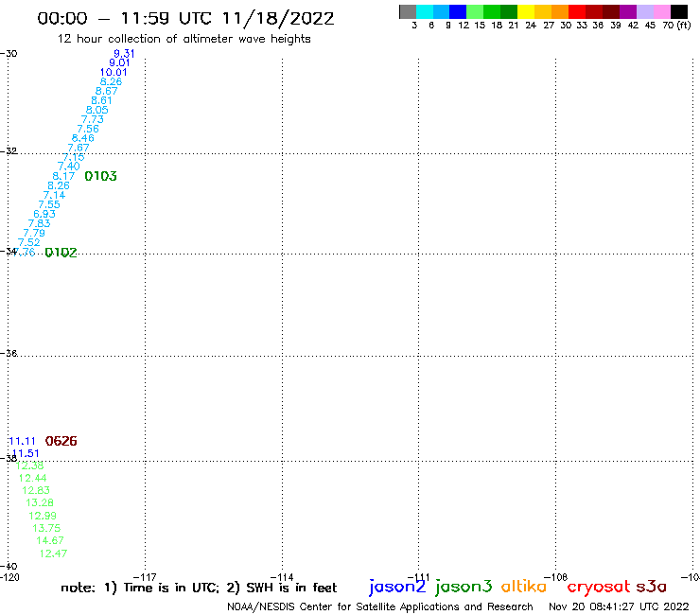Image resolution: width=700 pixels, height=615 pixels.
Task: Click the cyan swatch in the legend
Action: coord(424,11)
